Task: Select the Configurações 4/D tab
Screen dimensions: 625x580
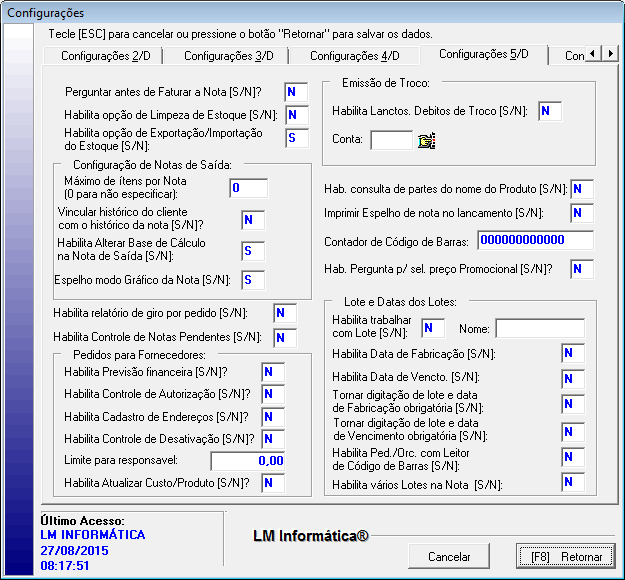Action: tap(354, 55)
